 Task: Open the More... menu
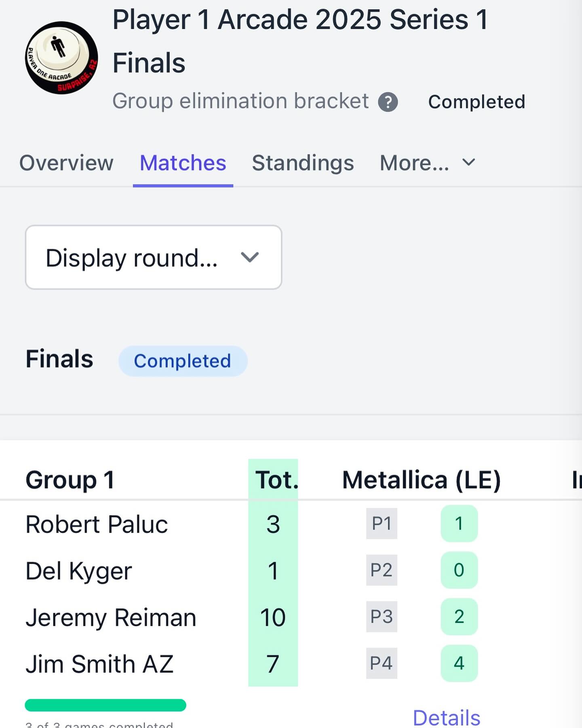tap(428, 163)
